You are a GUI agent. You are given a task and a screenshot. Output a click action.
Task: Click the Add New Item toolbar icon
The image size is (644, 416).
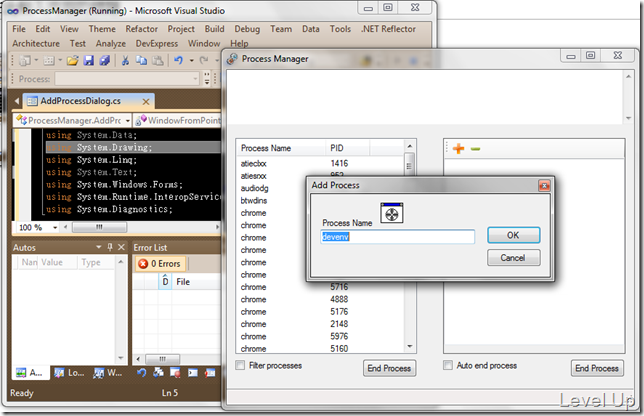pyautogui.click(x=48, y=61)
